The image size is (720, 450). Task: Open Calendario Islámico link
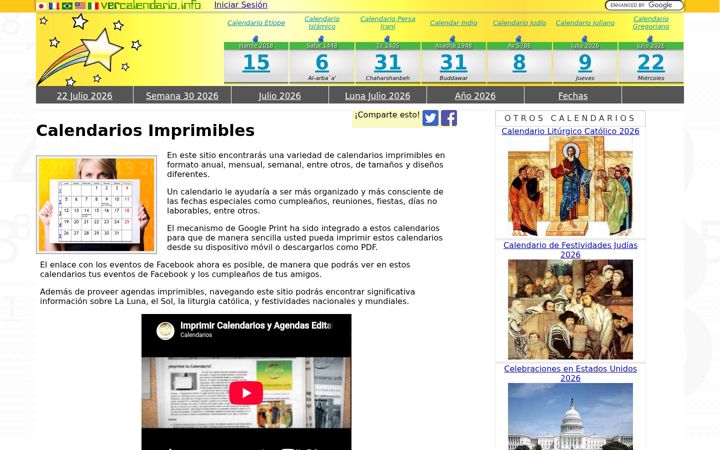click(322, 22)
